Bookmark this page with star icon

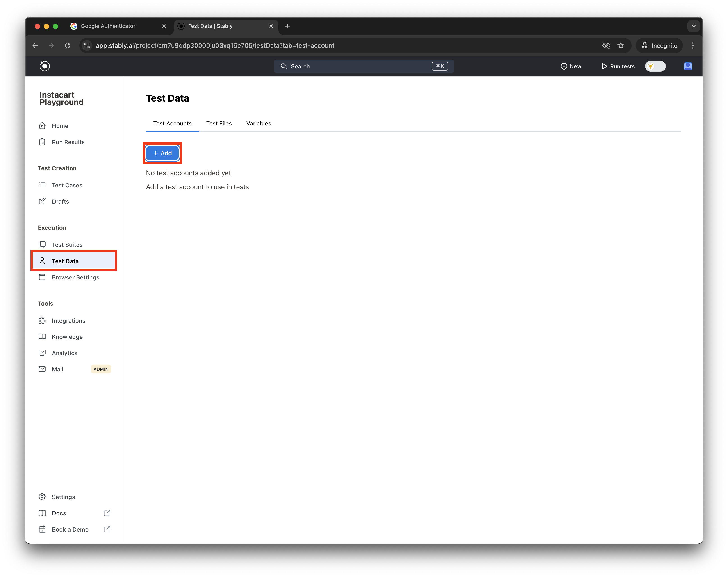click(x=621, y=45)
